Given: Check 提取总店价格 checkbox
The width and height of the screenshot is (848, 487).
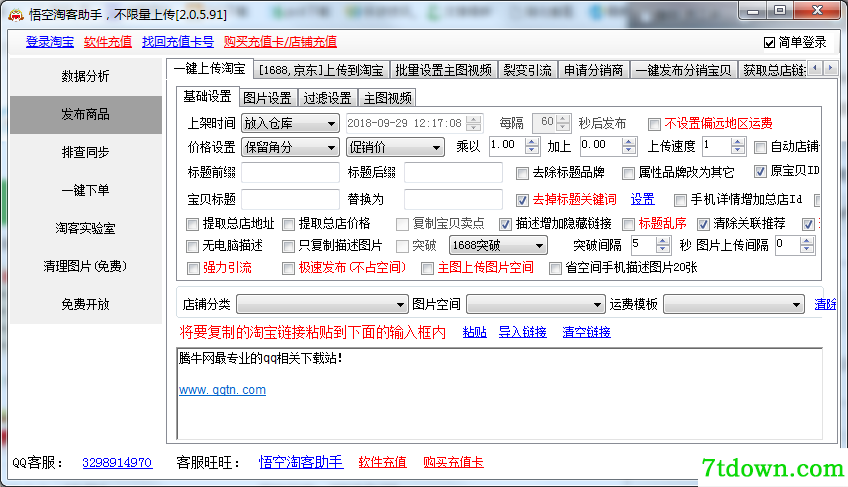Looking at the screenshot, I should (289, 224).
